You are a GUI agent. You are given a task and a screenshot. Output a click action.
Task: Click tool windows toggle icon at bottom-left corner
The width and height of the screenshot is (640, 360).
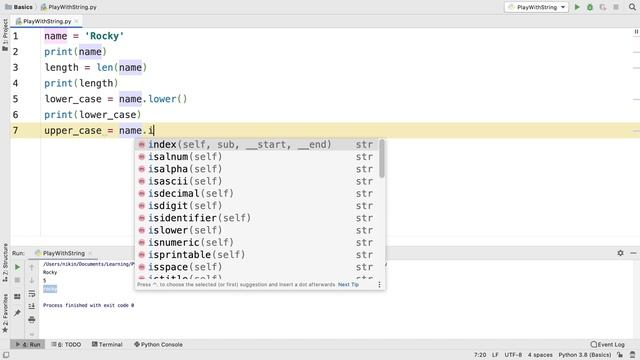click(6, 355)
